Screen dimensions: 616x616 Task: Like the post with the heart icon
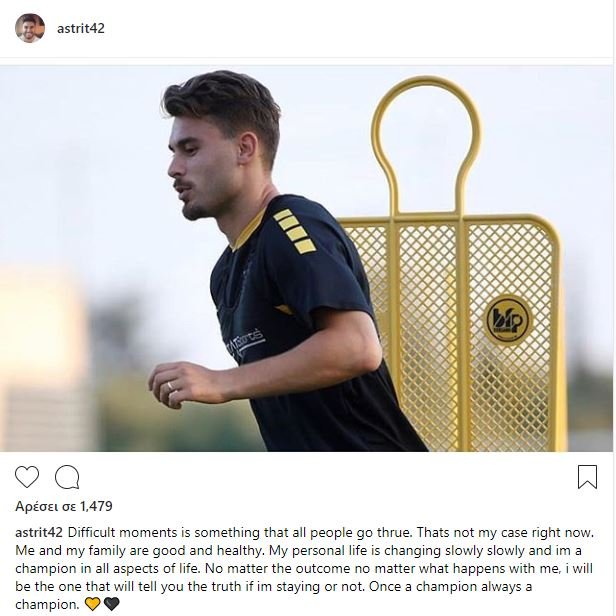(27, 477)
